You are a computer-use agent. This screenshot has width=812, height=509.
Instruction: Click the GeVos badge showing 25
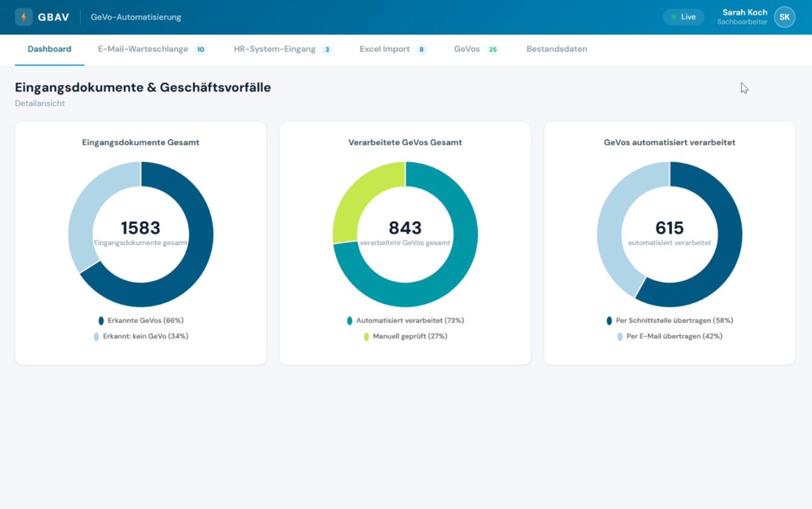tap(493, 50)
